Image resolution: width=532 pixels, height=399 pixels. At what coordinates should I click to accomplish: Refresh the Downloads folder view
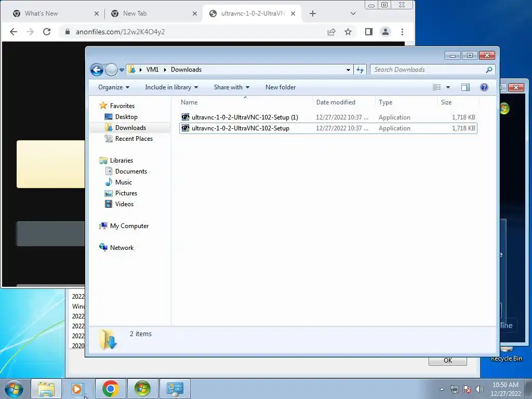click(x=360, y=70)
